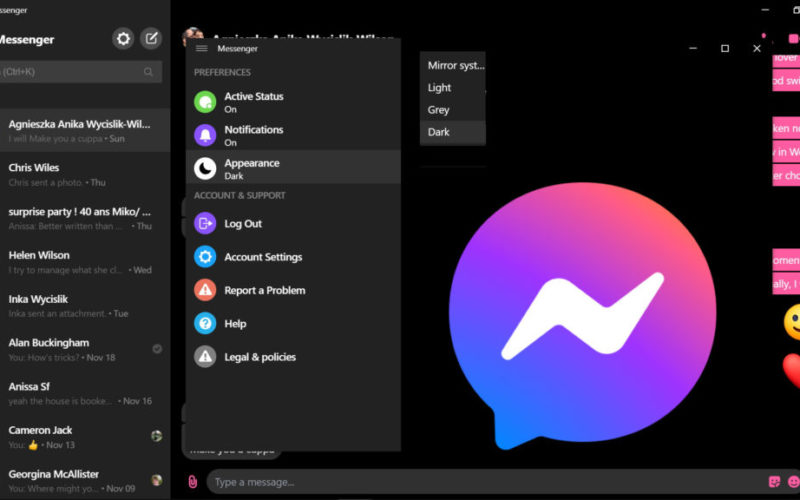The width and height of the screenshot is (800, 500).
Task: Click the purple Notifications bell icon
Action: coord(205,135)
